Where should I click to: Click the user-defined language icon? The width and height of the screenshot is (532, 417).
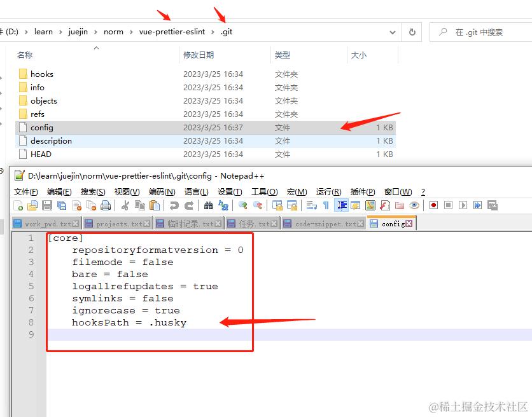pos(356,205)
